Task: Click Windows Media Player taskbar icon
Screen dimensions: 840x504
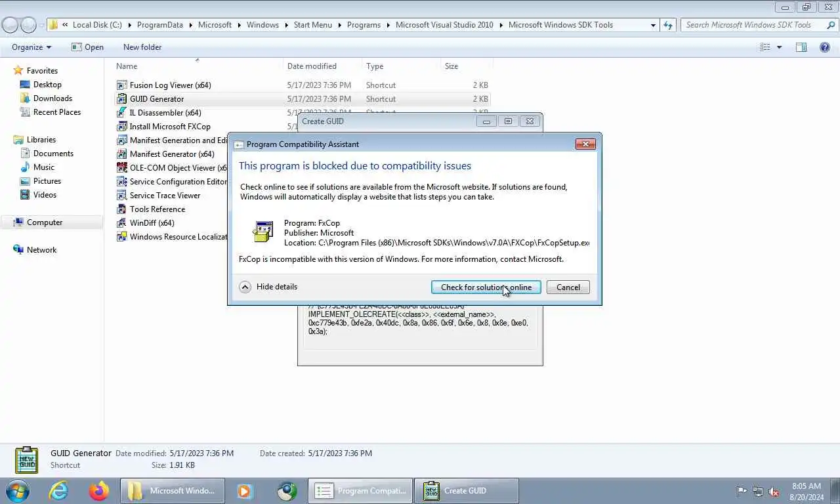Action: click(245, 491)
